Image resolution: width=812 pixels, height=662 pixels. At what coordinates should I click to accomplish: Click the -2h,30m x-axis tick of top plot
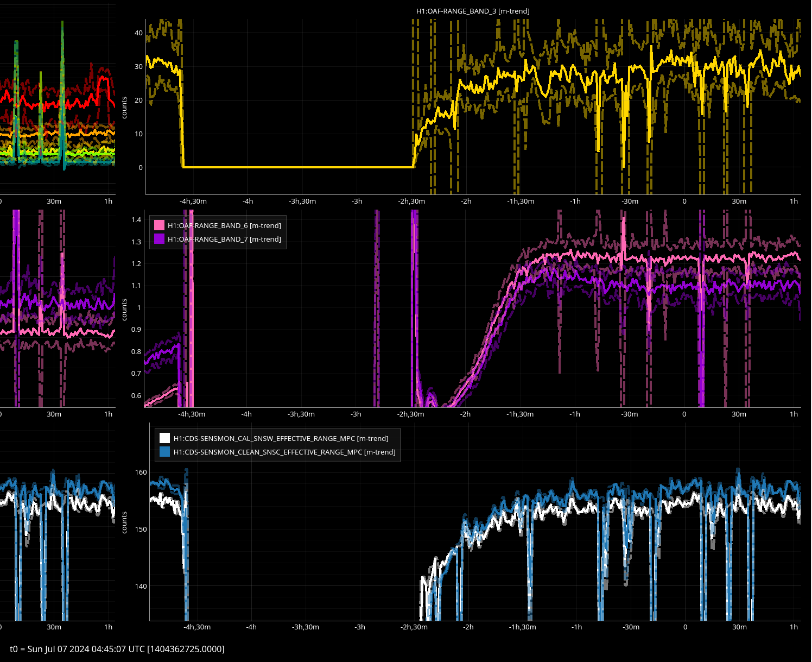(411, 201)
